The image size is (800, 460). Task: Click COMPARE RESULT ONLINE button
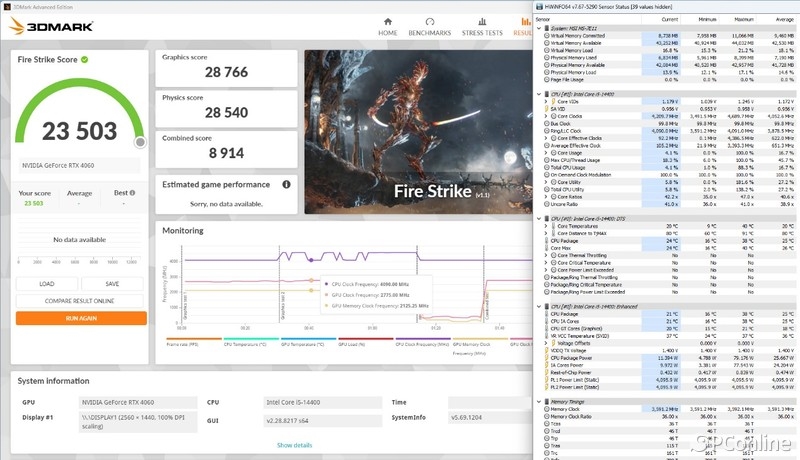(81, 300)
